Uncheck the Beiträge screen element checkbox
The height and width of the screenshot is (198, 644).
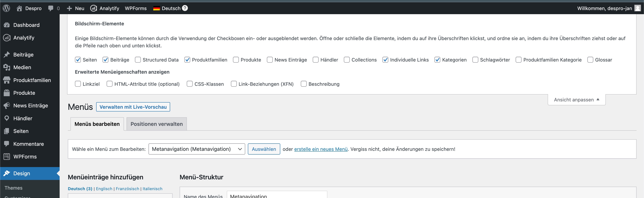(105, 60)
